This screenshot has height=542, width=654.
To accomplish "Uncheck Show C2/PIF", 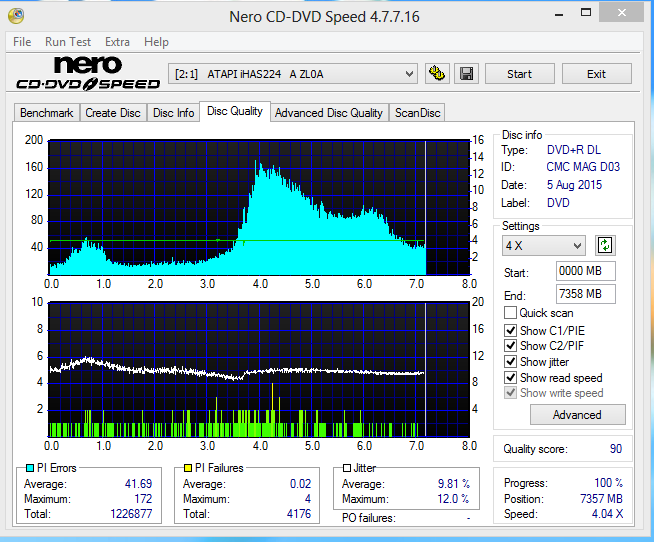I will [x=510, y=345].
